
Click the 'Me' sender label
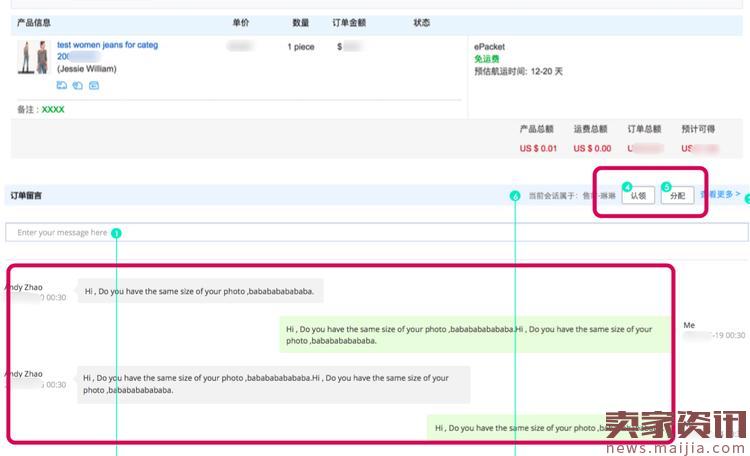689,325
